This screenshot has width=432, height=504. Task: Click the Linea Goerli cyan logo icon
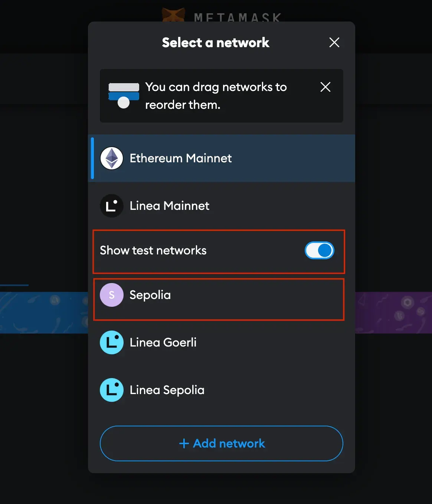click(x=112, y=342)
